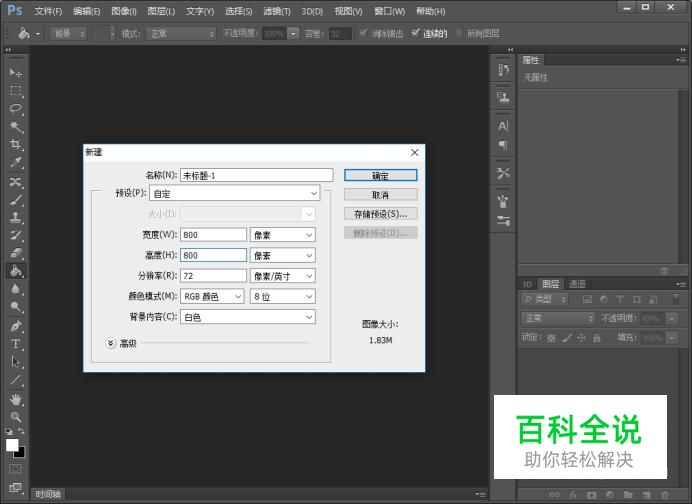Pick the Crop tool

16,145
